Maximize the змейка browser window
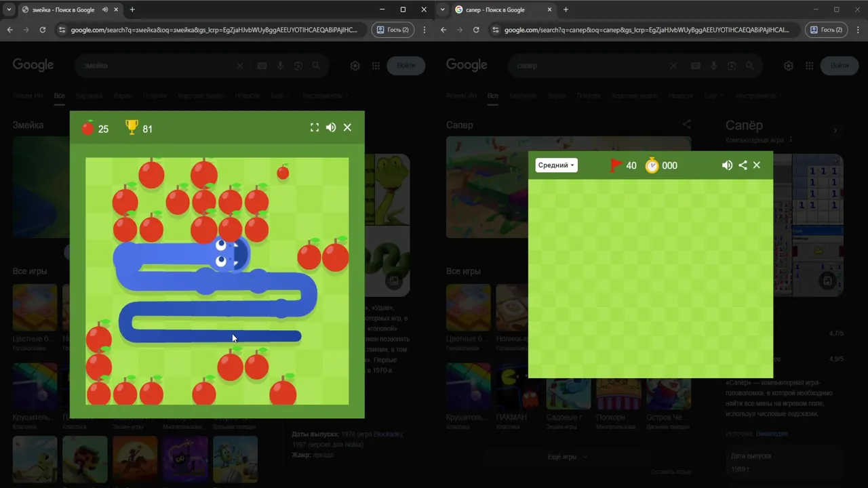 403,9
